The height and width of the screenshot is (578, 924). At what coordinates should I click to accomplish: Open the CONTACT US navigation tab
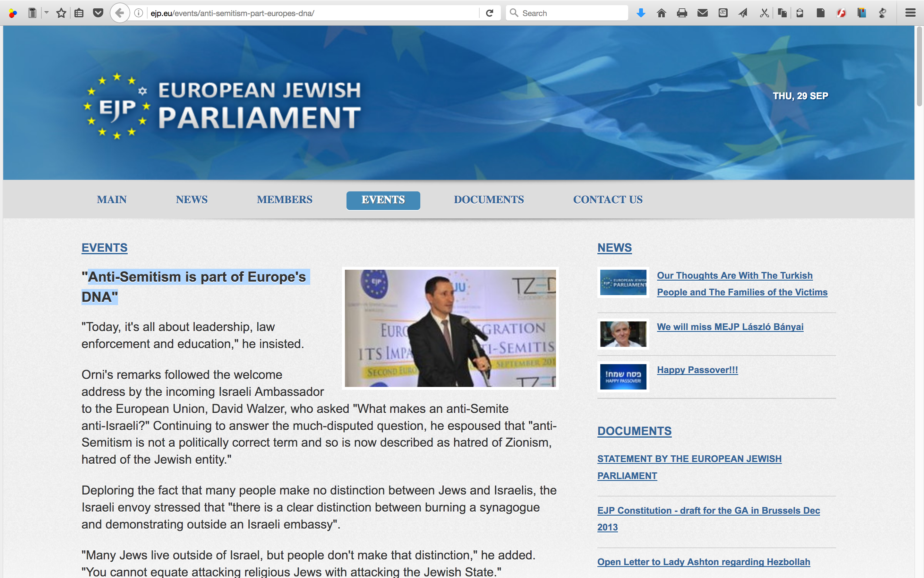pos(608,200)
